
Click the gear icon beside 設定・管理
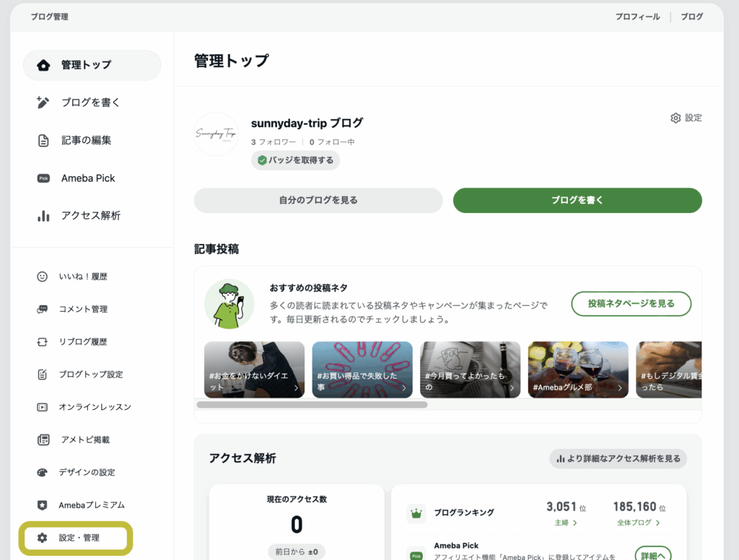(x=43, y=538)
